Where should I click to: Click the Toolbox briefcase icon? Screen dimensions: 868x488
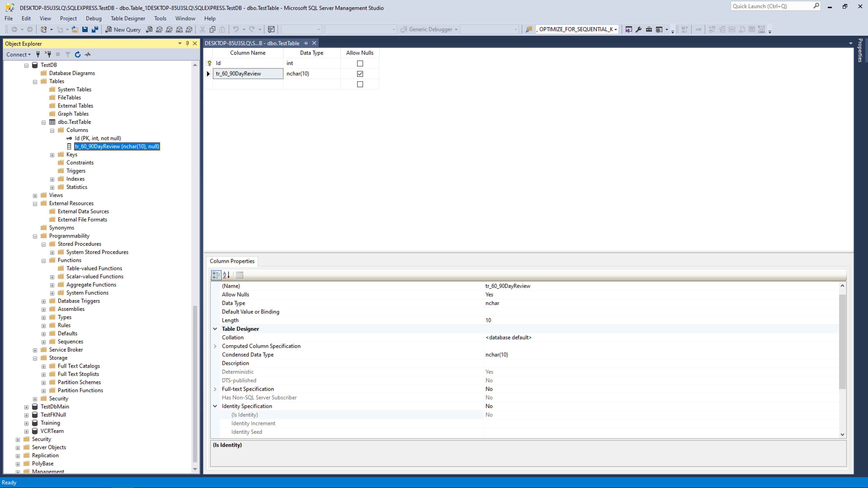click(x=649, y=29)
